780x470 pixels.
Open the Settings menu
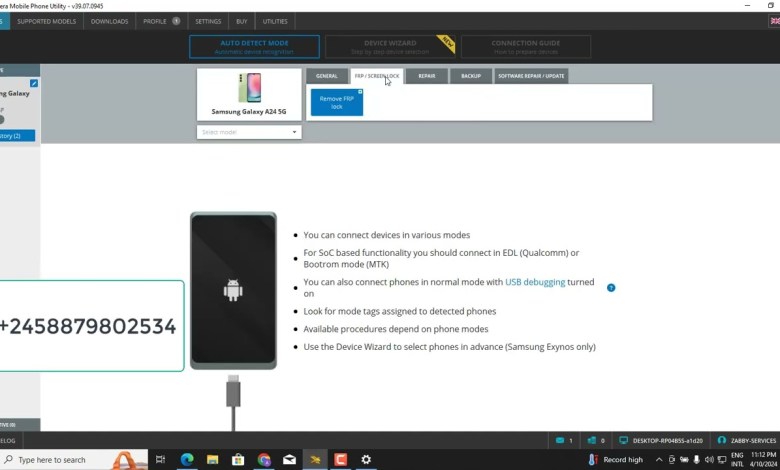(x=208, y=21)
